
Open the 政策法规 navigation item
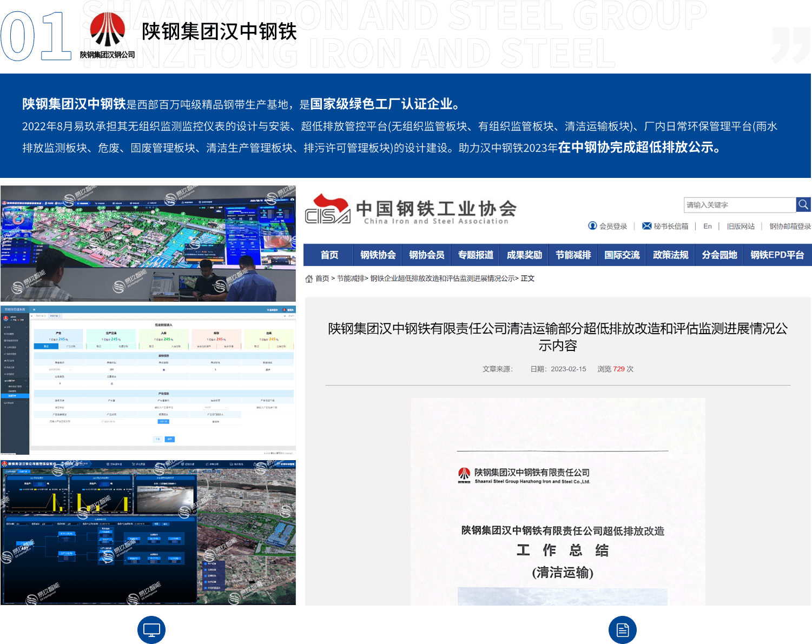[x=670, y=255]
